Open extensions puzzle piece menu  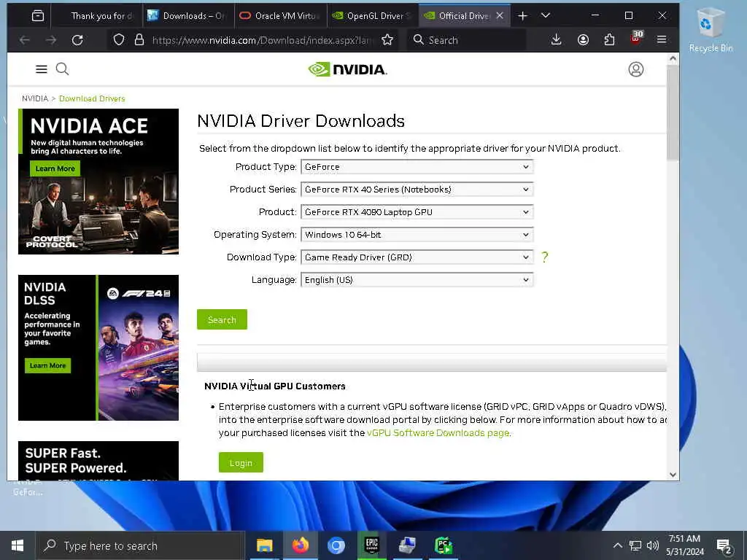(609, 40)
